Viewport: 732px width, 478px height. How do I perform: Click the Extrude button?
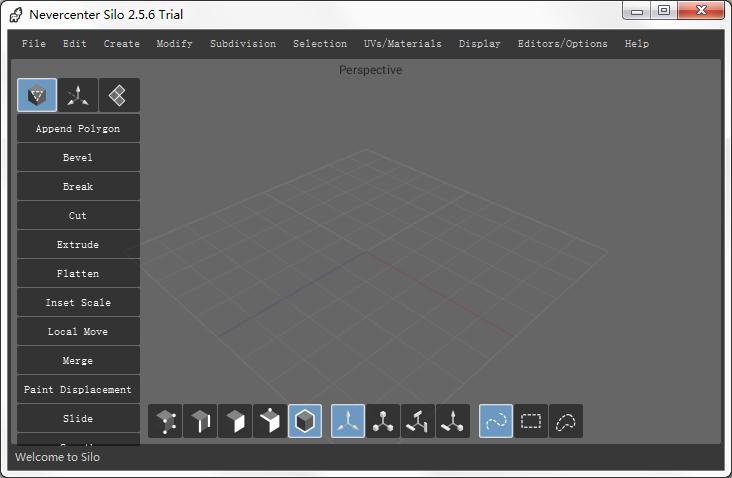tap(78, 244)
